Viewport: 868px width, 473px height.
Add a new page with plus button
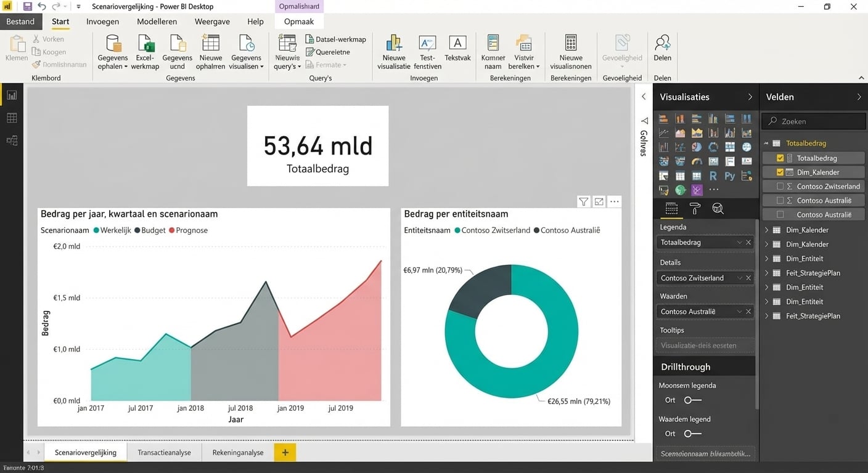pos(285,453)
